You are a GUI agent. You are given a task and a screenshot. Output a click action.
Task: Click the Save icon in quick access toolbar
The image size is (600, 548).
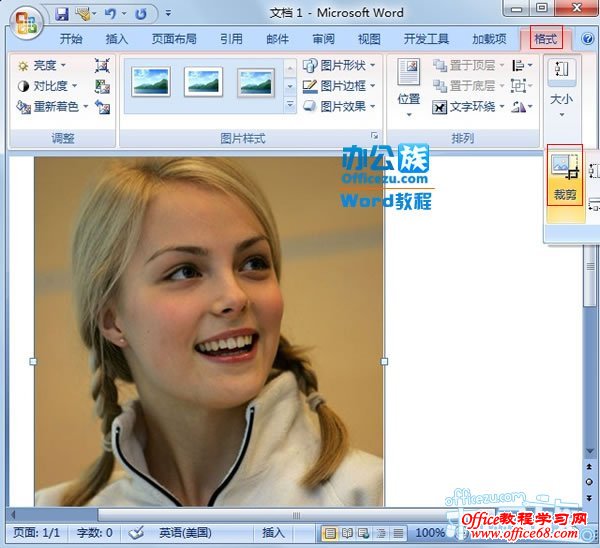[62, 14]
